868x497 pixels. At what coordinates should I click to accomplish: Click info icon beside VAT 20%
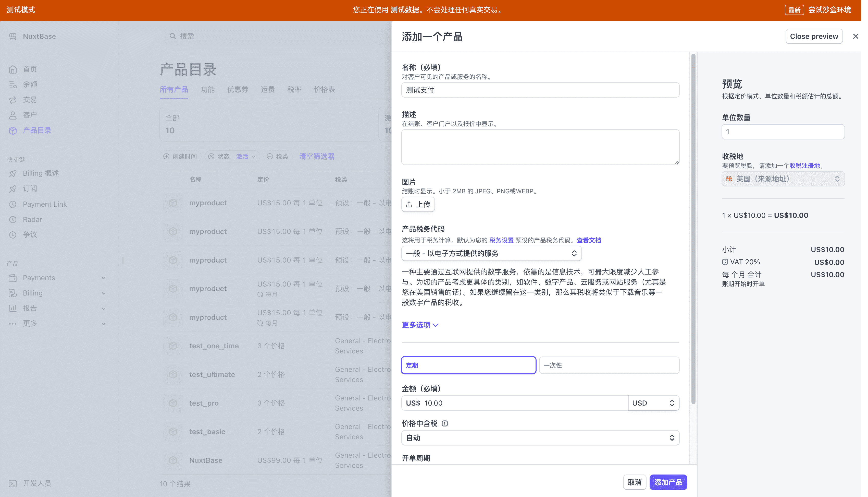[x=725, y=262]
